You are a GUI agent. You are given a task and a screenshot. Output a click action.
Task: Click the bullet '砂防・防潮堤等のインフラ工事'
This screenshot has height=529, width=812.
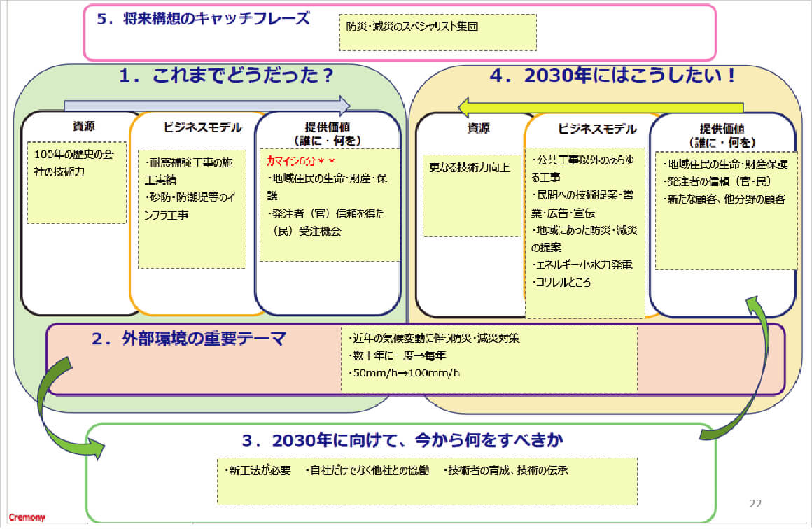click(190, 206)
